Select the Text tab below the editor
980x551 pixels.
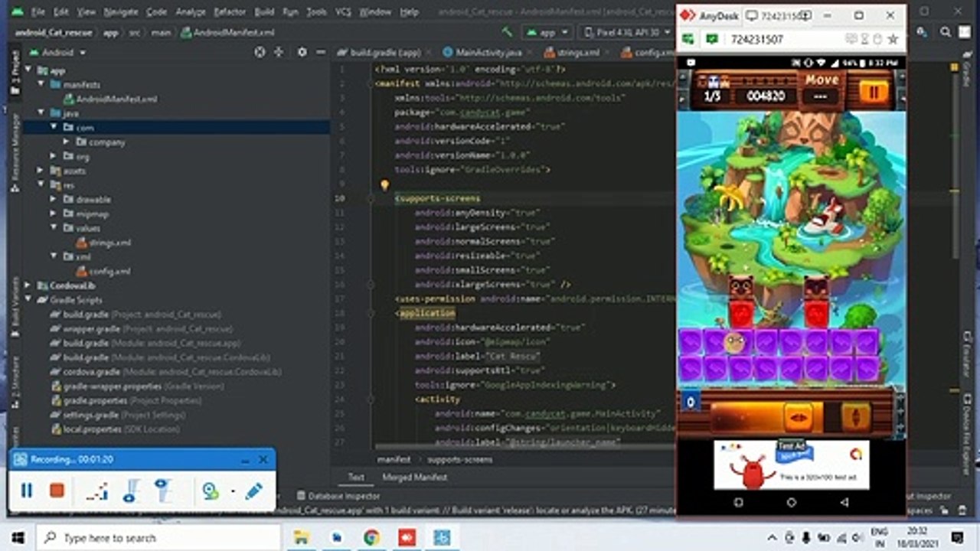pos(356,478)
